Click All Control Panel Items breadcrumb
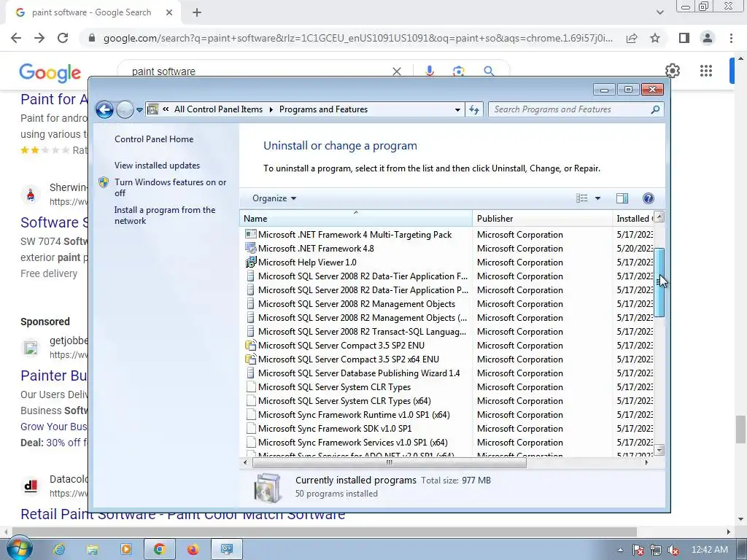747x560 pixels. [x=218, y=109]
